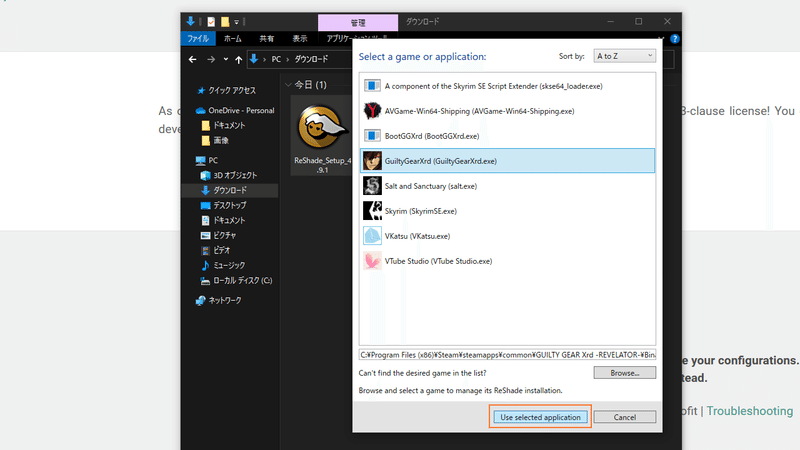Open the ReShade_Setup_4.9.1 file in Explorer

coord(321,136)
